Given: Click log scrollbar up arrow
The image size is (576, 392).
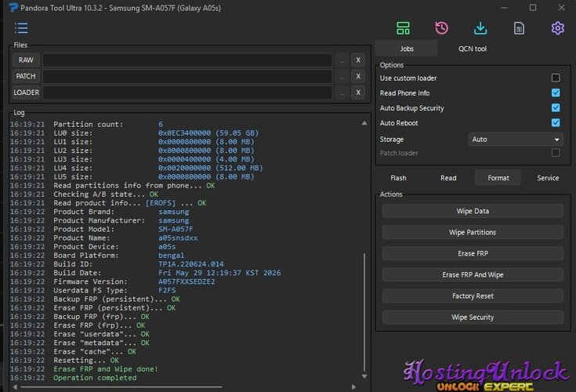Looking at the screenshot, I should click(x=364, y=123).
